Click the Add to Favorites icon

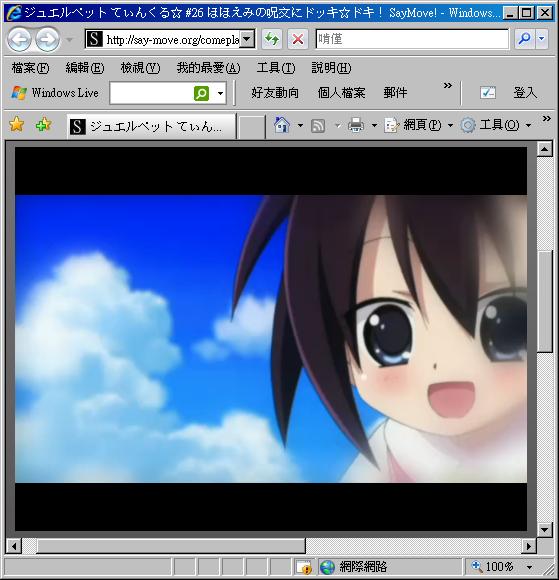click(x=43, y=124)
